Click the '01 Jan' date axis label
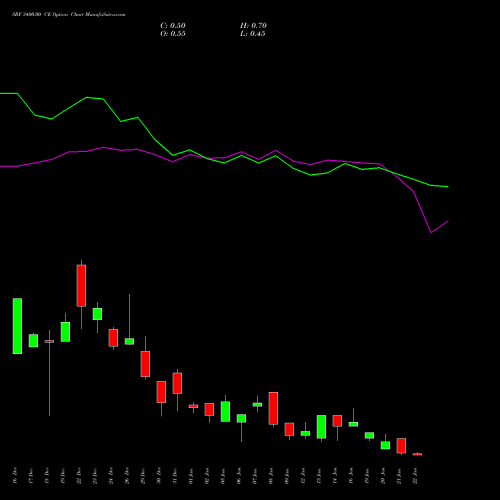Screen dimensions: 500x500 (191, 475)
